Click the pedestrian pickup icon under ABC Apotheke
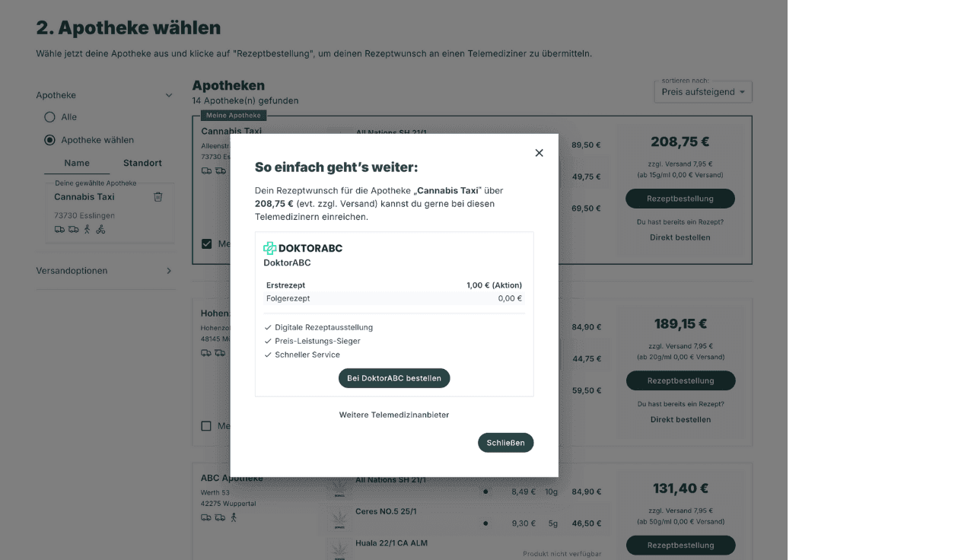The width and height of the screenshot is (974, 560). [x=234, y=517]
